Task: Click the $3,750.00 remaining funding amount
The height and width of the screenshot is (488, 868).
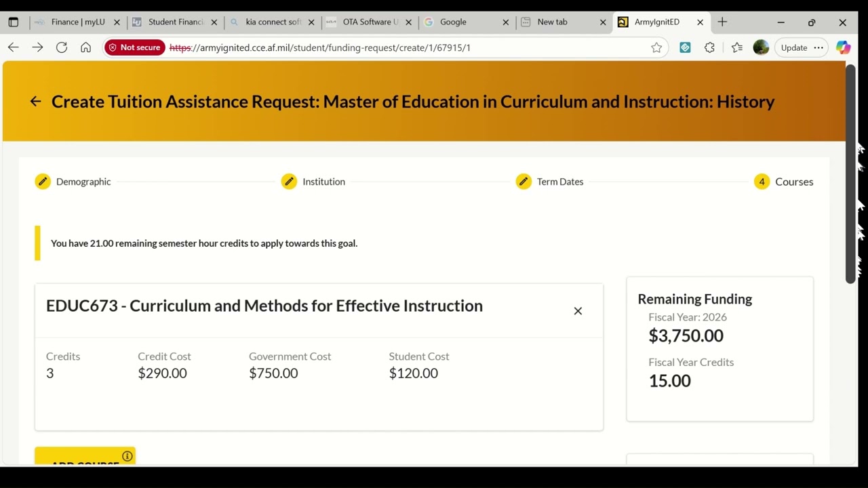Action: (686, 335)
